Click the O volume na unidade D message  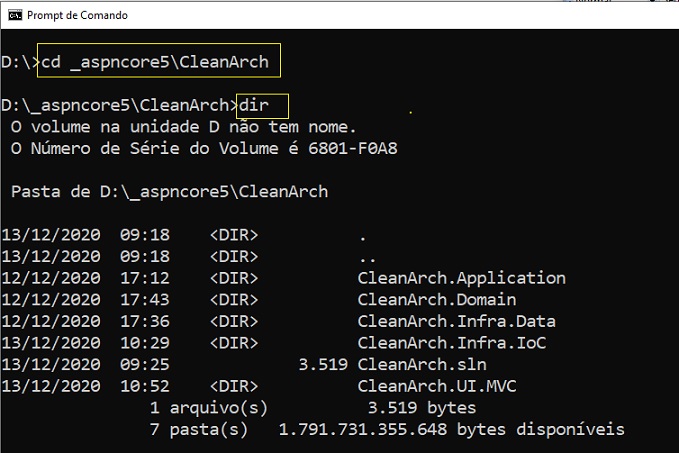pyautogui.click(x=183, y=127)
